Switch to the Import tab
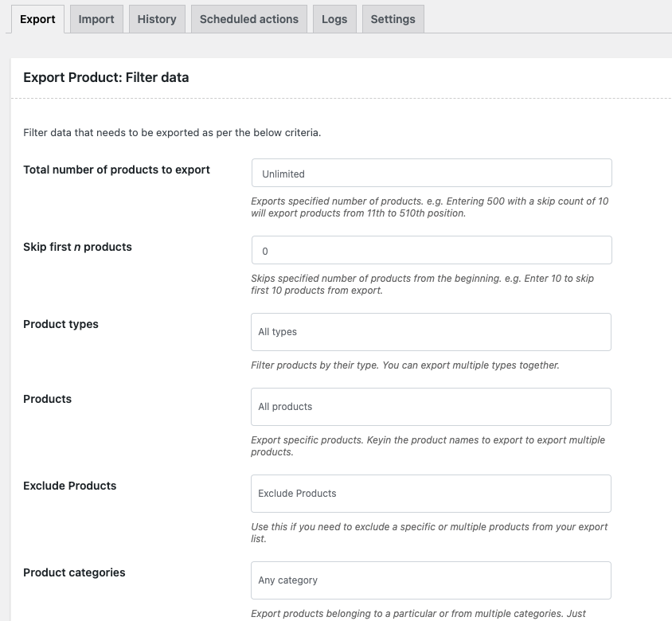Image resolution: width=672 pixels, height=621 pixels. coord(96,18)
